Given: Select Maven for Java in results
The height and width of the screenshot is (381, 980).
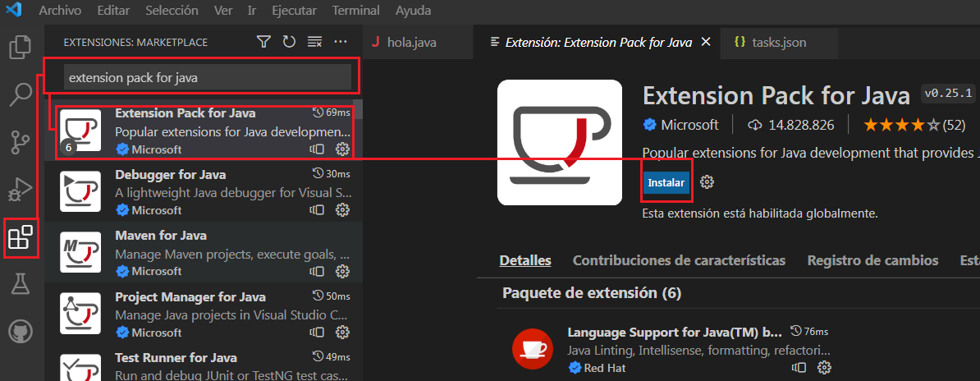Looking at the screenshot, I should pyautogui.click(x=204, y=253).
